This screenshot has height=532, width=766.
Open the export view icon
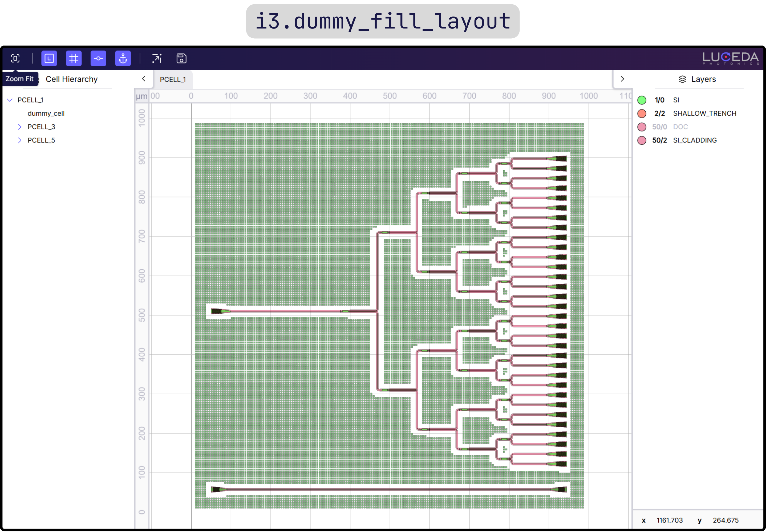156,58
